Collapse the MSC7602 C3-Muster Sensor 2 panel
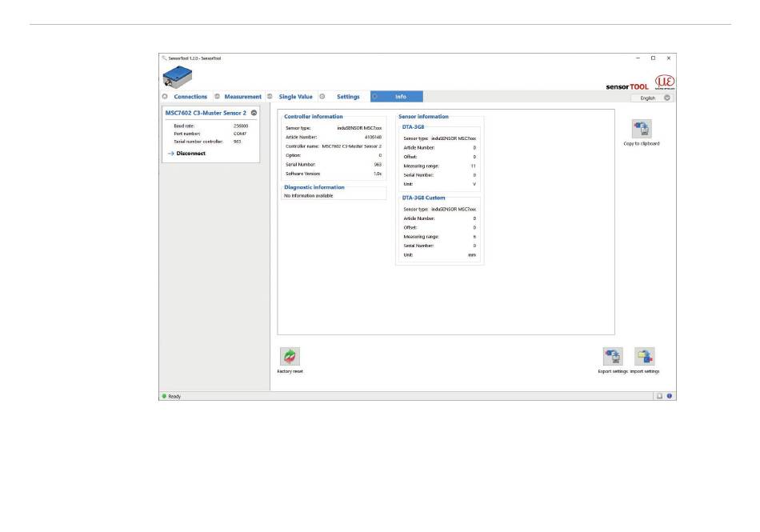The width and height of the screenshot is (760, 532). pyautogui.click(x=254, y=113)
